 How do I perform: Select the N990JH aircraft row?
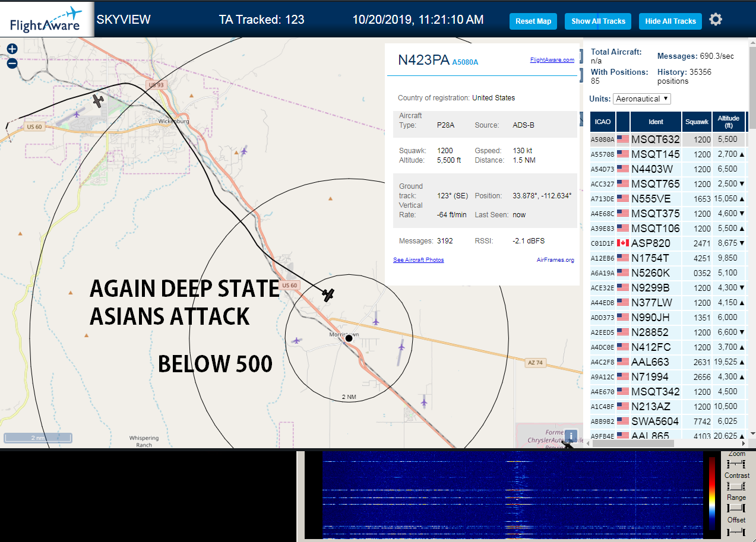tap(668, 318)
